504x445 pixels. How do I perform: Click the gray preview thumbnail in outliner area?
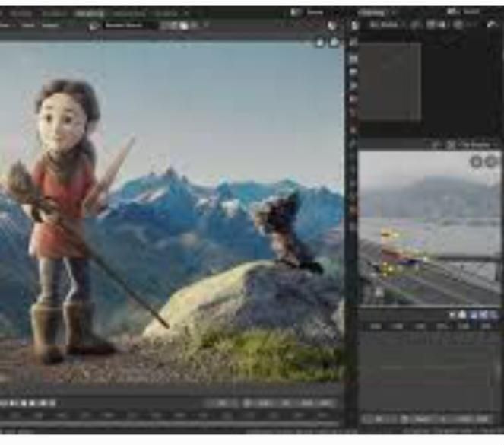[390, 82]
